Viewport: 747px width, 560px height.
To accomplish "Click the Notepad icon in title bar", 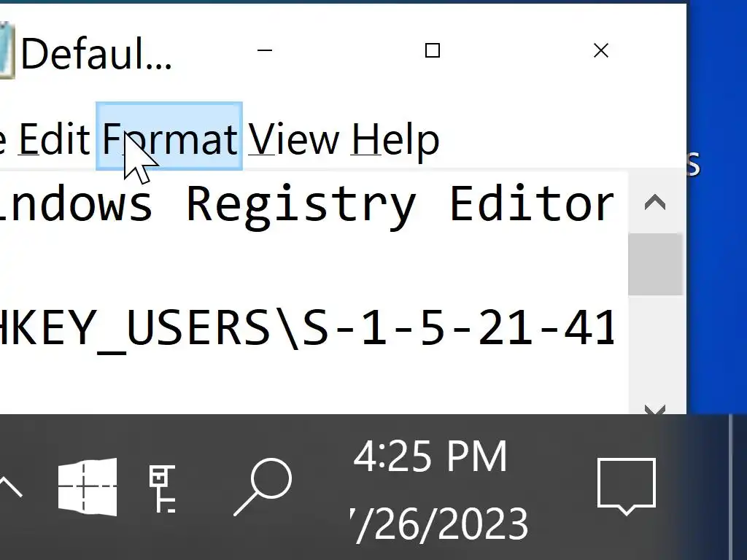I will tap(6, 50).
